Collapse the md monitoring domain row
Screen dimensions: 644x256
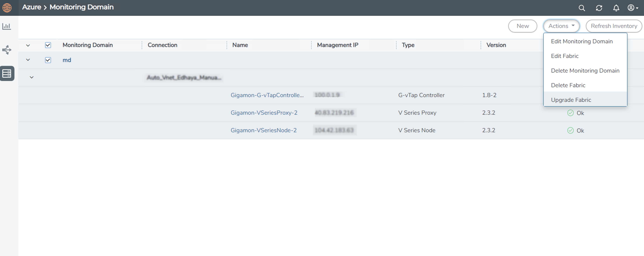[28, 60]
